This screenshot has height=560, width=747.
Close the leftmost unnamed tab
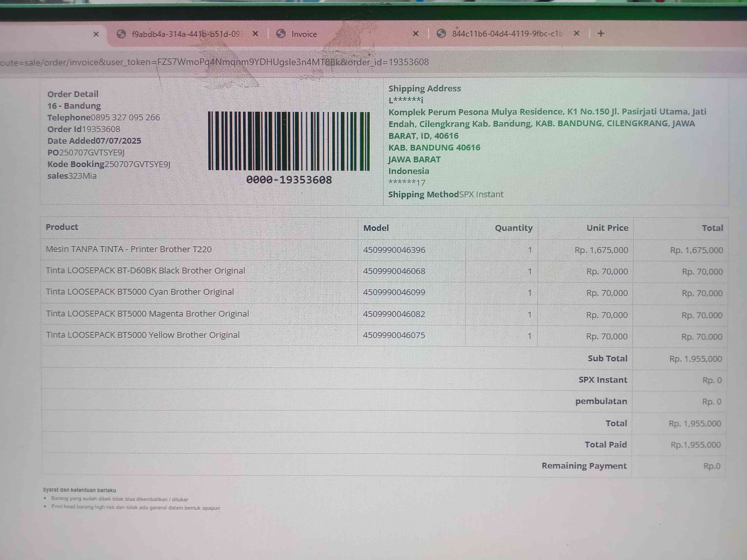pos(96,34)
